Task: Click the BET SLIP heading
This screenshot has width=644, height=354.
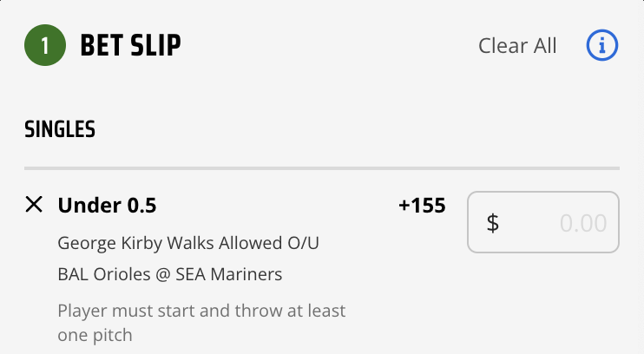Action: point(130,45)
